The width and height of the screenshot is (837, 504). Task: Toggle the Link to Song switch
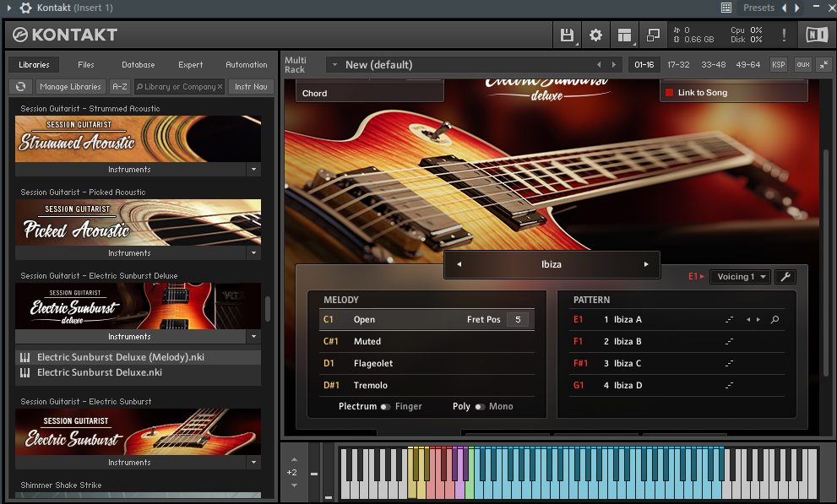tap(669, 93)
